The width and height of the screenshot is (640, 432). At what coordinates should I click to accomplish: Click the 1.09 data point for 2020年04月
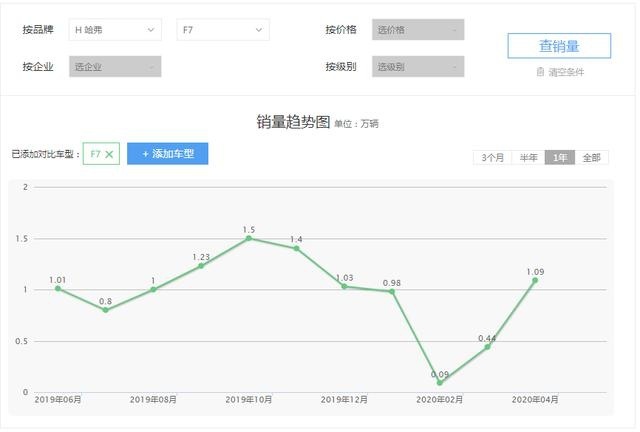pos(535,280)
